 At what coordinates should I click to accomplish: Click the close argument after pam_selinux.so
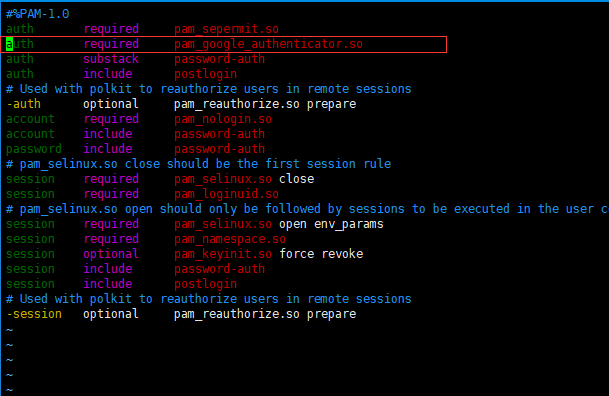point(296,179)
